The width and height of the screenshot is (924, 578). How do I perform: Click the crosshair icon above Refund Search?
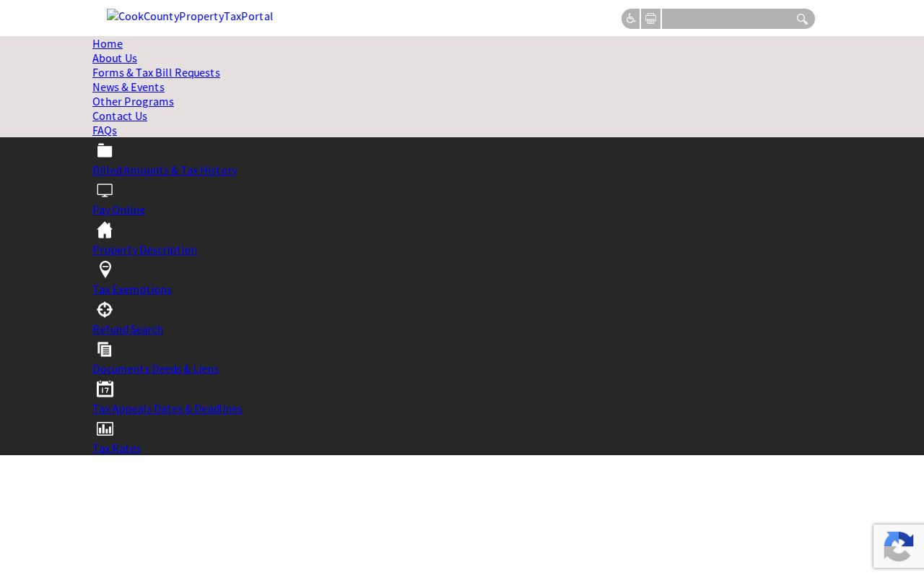105,309
